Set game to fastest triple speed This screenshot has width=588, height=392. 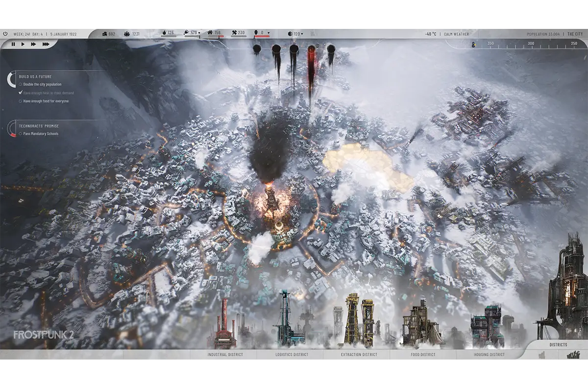pos(46,44)
